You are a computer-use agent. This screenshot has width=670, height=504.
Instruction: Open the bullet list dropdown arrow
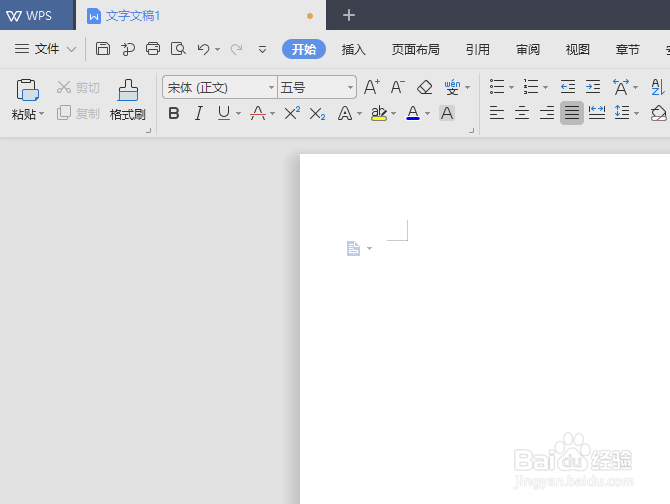coord(511,88)
